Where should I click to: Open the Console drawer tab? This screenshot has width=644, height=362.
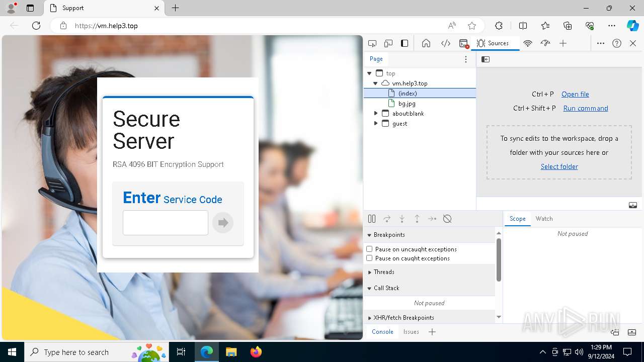382,332
